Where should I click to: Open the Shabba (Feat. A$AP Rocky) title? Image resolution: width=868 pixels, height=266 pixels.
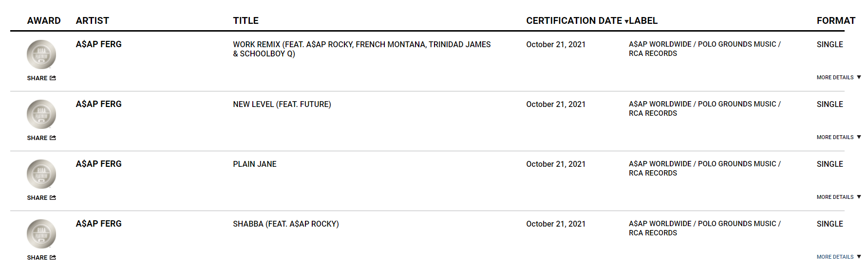[x=286, y=224]
